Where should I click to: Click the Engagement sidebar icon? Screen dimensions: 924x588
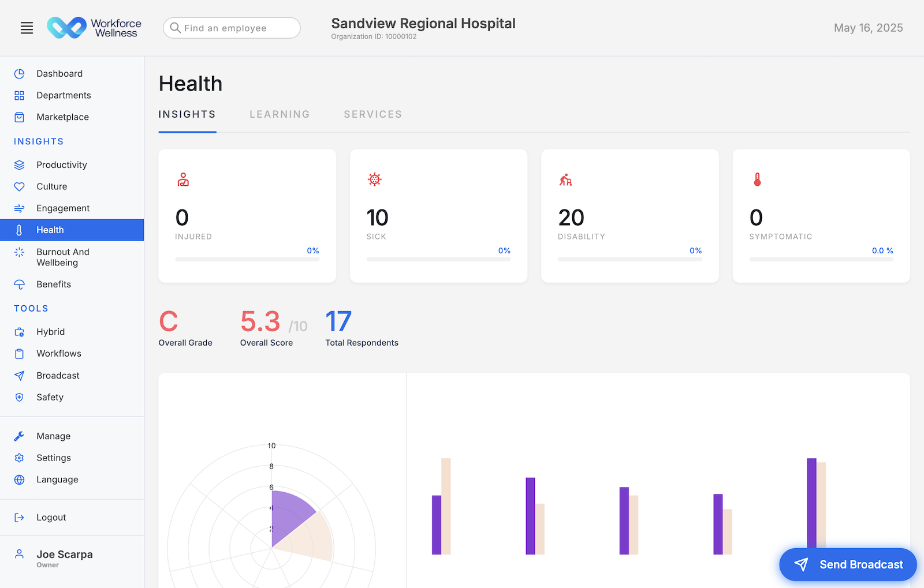19,208
